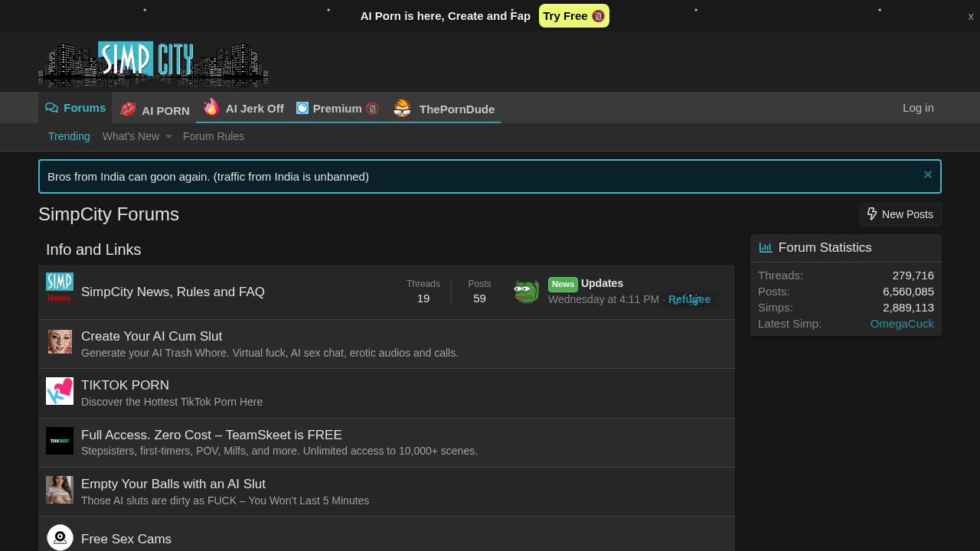Image resolution: width=980 pixels, height=551 pixels.
Task: Open Create Your AI Cum Slut link
Action: (152, 336)
